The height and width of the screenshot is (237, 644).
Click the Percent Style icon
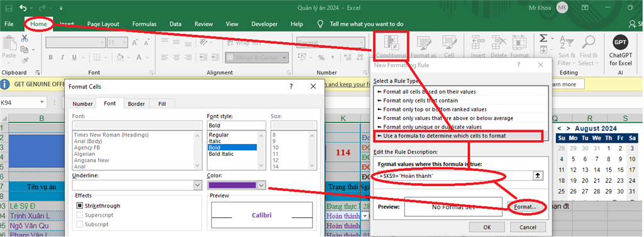coord(321,57)
